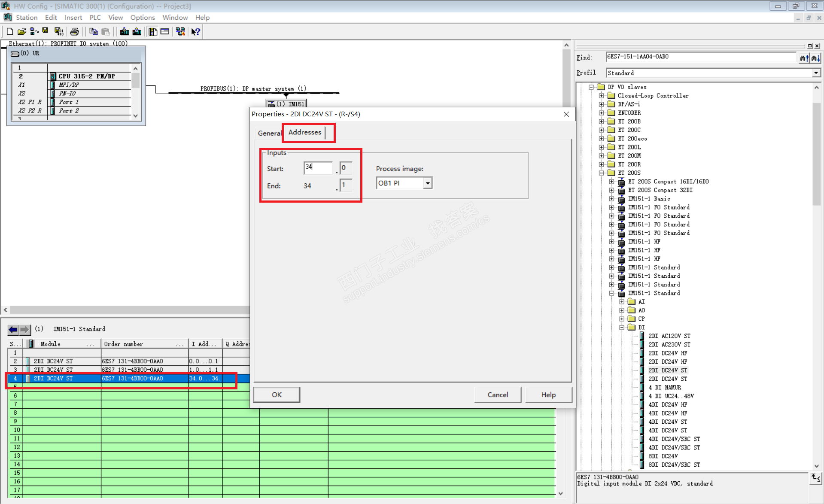Collapse the ET 200S tree folder
Screen dimensions: 824x504
point(602,173)
